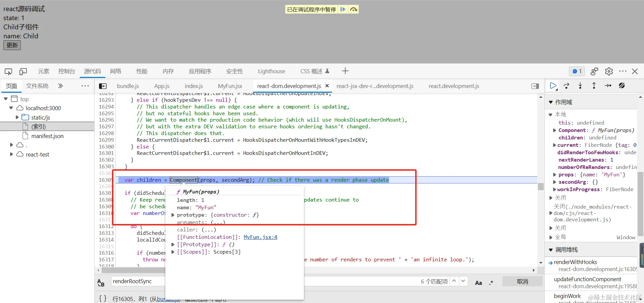644x303 pixels.
Task: Expand the react-test tree node
Action: click(11, 154)
